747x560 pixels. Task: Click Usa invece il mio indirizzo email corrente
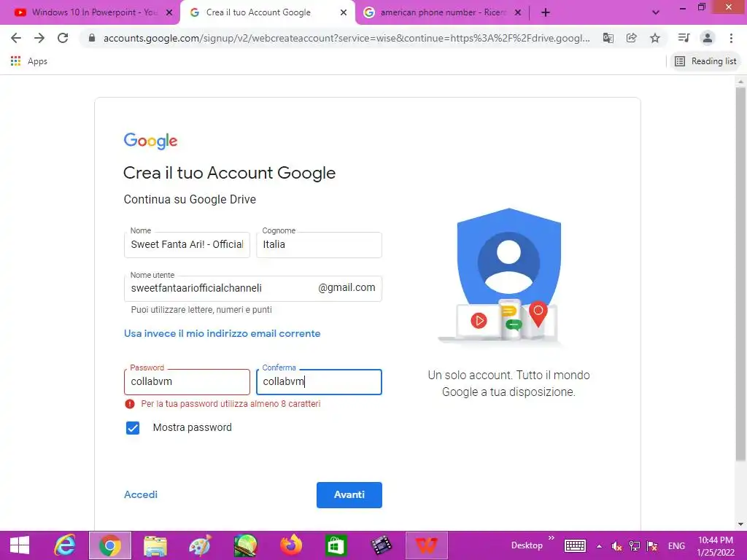point(222,333)
